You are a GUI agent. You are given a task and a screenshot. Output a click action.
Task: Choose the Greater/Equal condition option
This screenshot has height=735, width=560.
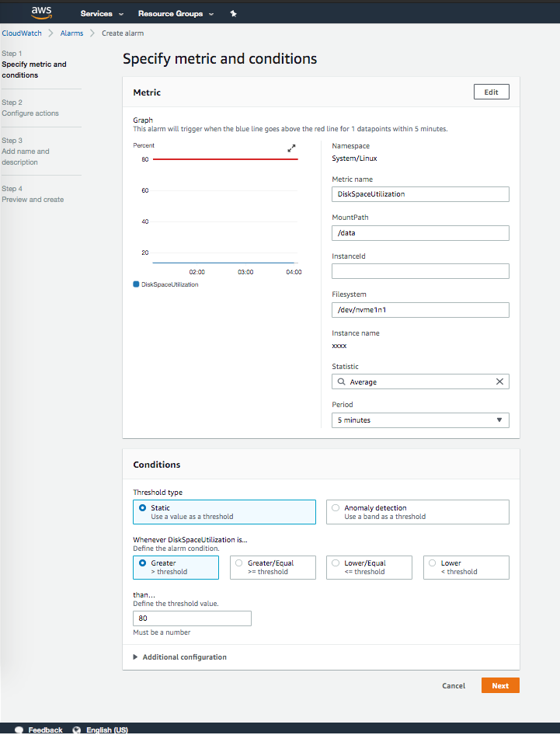239,563
